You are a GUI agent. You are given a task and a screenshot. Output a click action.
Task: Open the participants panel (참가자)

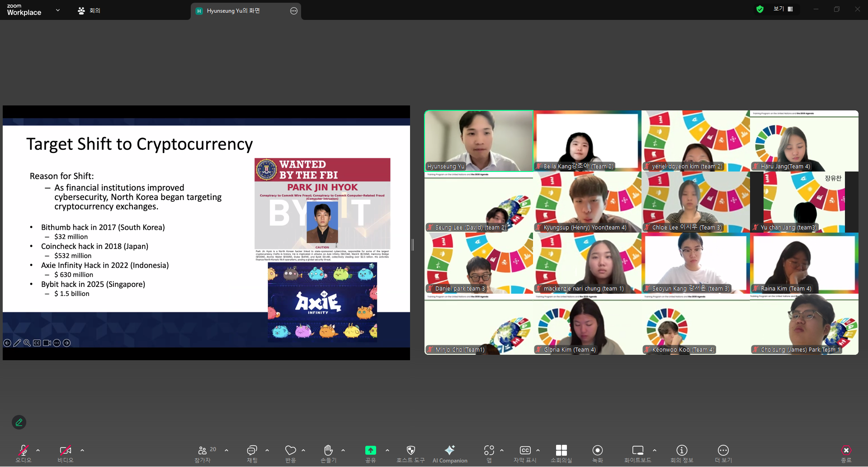(203, 454)
